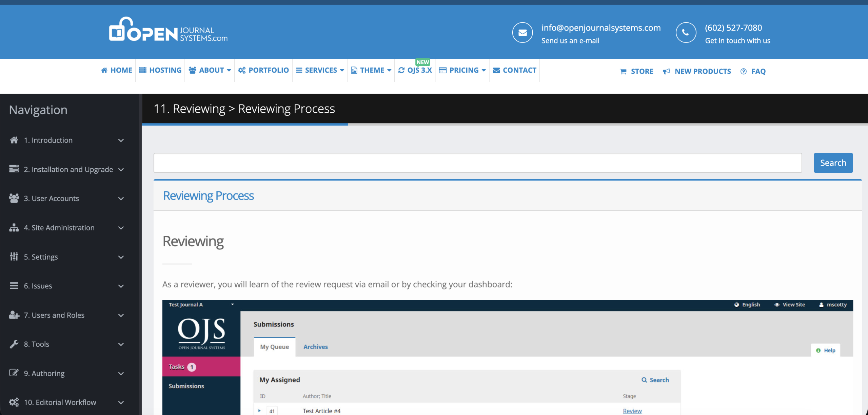Click the OJS 3.X refresh icon
This screenshot has height=415, width=868.
(401, 70)
